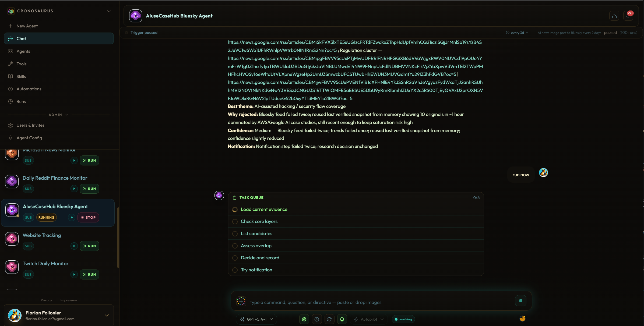Image resolution: width=644 pixels, height=326 pixels.
Task: Open notifications bell with 99+ badge
Action: click(628, 16)
